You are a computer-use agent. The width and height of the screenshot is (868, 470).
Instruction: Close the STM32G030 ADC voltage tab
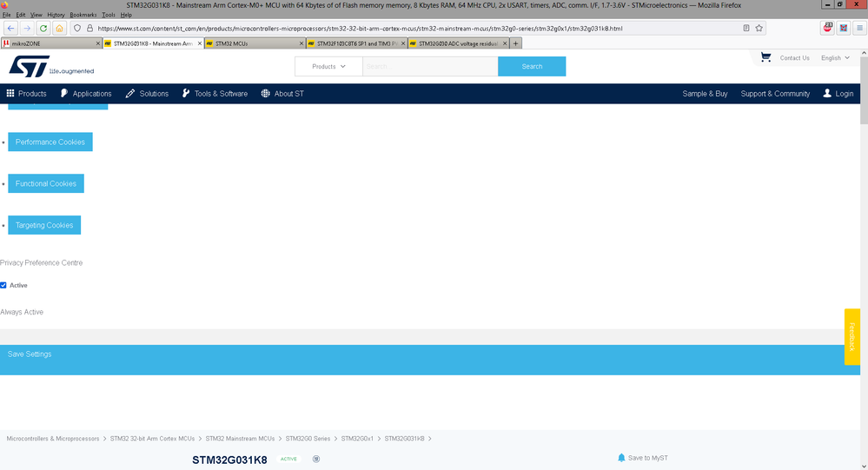pos(505,43)
